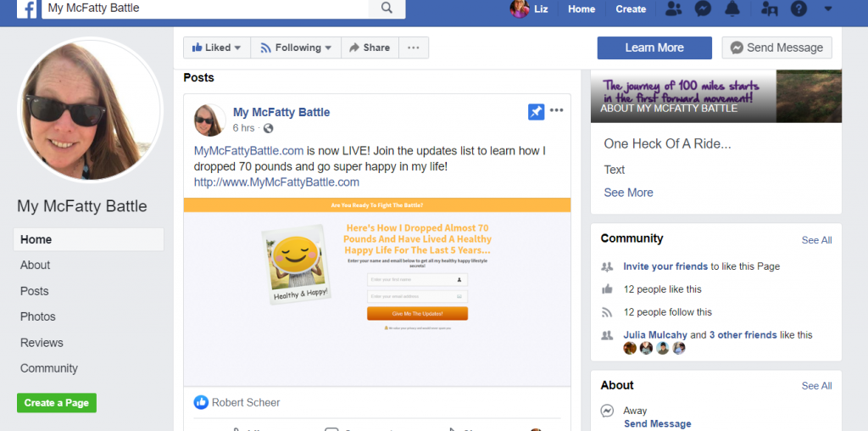
Task: Click Invite your friends link
Action: tap(665, 266)
